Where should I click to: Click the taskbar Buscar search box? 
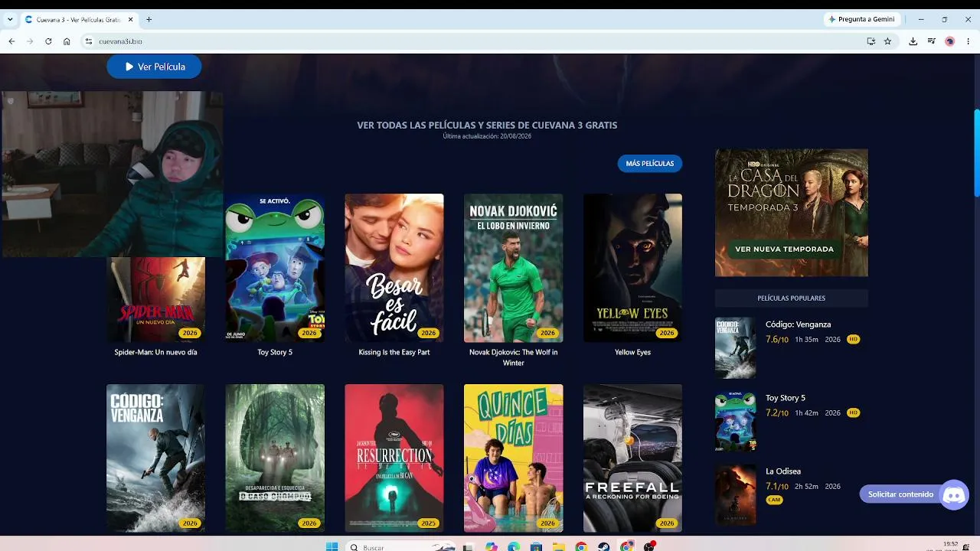pyautogui.click(x=399, y=547)
